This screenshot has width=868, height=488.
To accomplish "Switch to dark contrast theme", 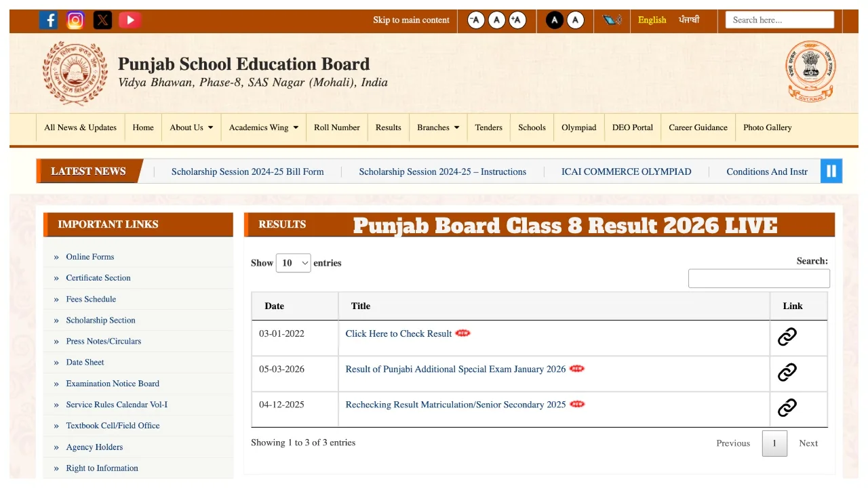I will [x=555, y=20].
